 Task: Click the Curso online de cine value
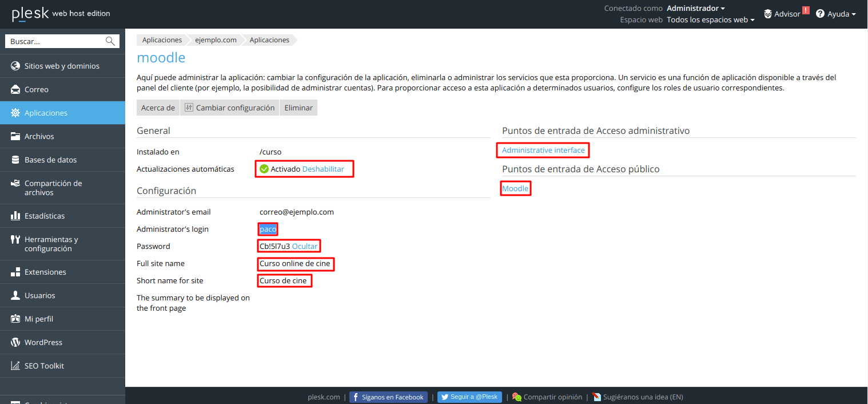coord(295,264)
